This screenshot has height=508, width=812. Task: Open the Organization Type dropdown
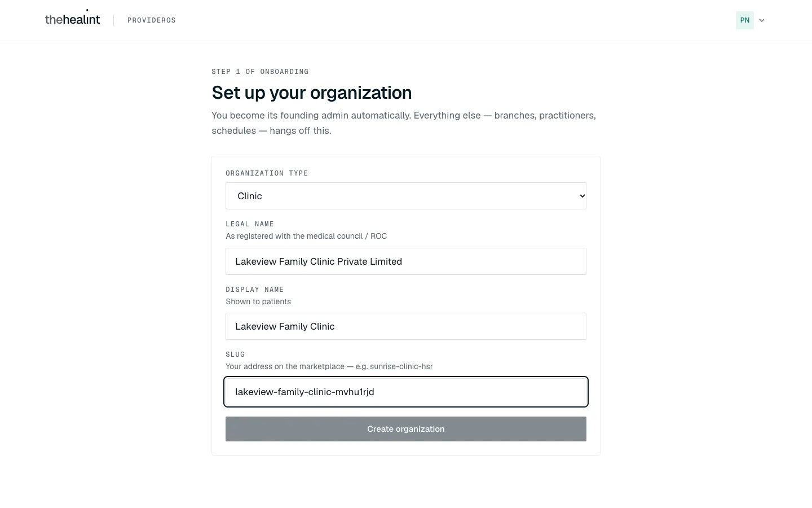(x=406, y=196)
